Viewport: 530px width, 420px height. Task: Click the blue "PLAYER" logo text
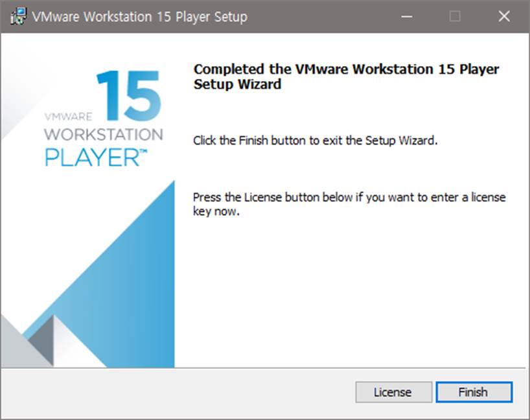tap(91, 157)
